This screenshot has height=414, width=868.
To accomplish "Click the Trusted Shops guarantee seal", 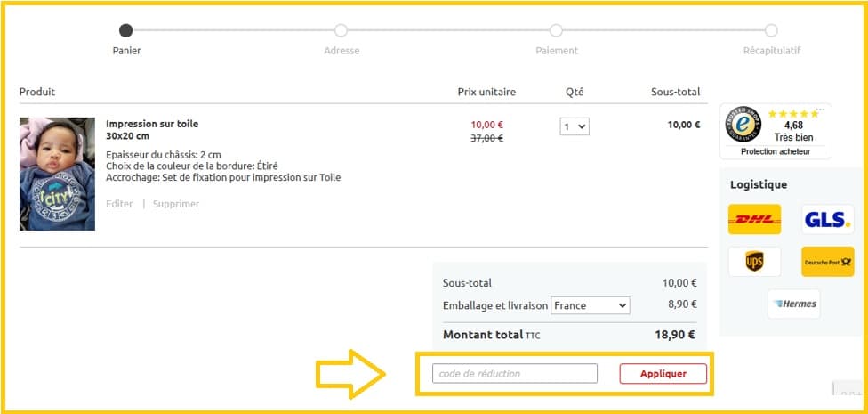I will coord(743,126).
